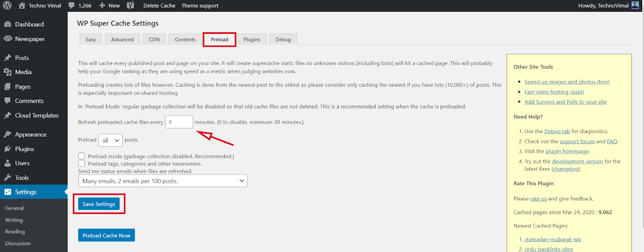This screenshot has width=644, height=252.
Task: Open cached page /ramadan-mubarak-wis link
Action: tap(553, 240)
